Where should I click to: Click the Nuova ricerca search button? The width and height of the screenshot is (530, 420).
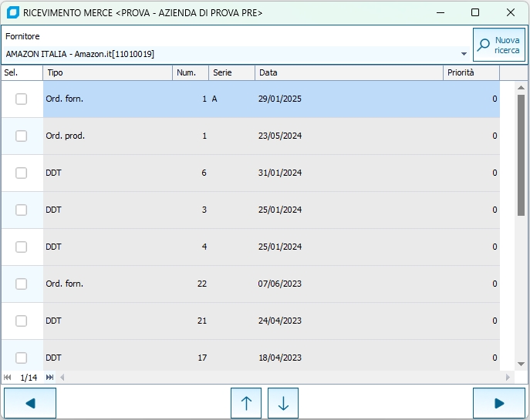pyautogui.click(x=498, y=45)
